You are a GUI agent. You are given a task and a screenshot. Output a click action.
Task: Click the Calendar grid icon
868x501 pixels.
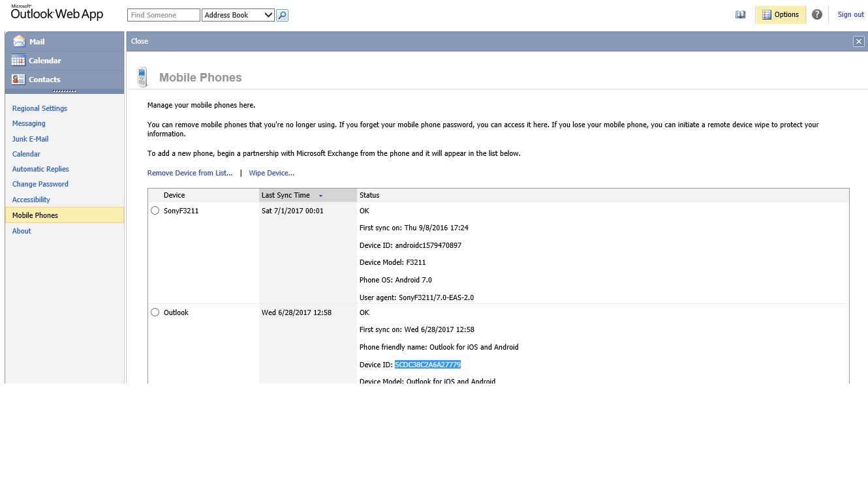coord(18,61)
